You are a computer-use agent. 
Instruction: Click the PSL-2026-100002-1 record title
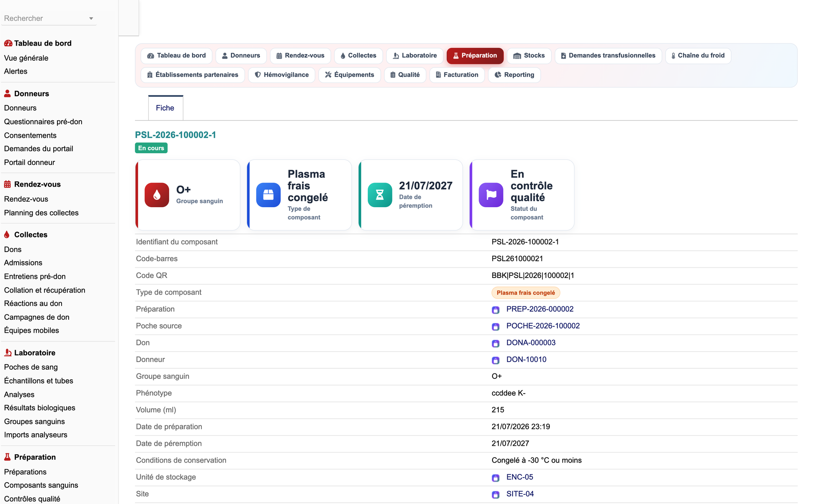(175, 135)
